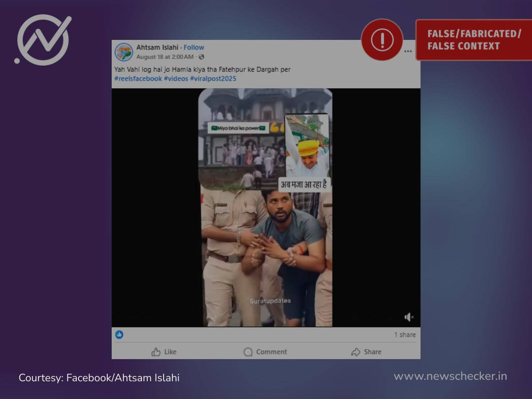The height and width of the screenshot is (399, 532).
Task: Open the three-dot post options menu
Action: tap(408, 51)
